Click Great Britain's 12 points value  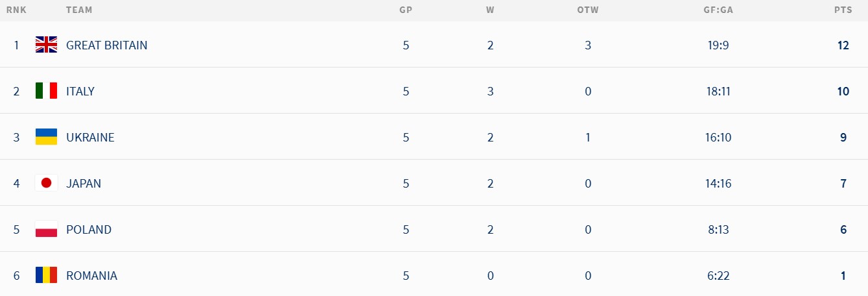coord(843,45)
